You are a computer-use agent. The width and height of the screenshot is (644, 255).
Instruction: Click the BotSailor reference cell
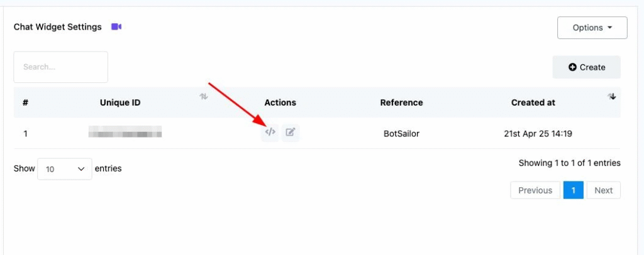(x=401, y=134)
